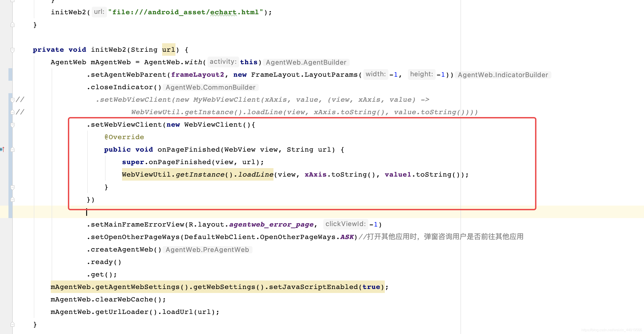
Task: Collapse the setWebViewClient anonymous class fold
Action: point(12,125)
